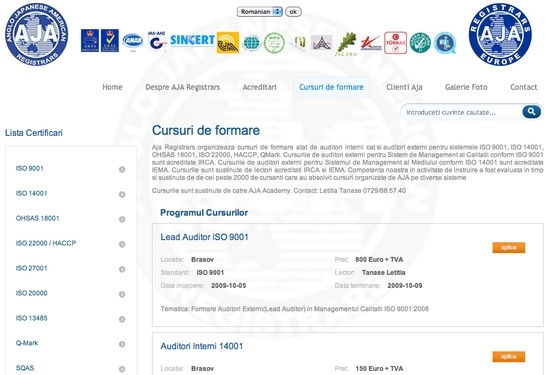Click the blue globe accreditation logo

(251, 43)
